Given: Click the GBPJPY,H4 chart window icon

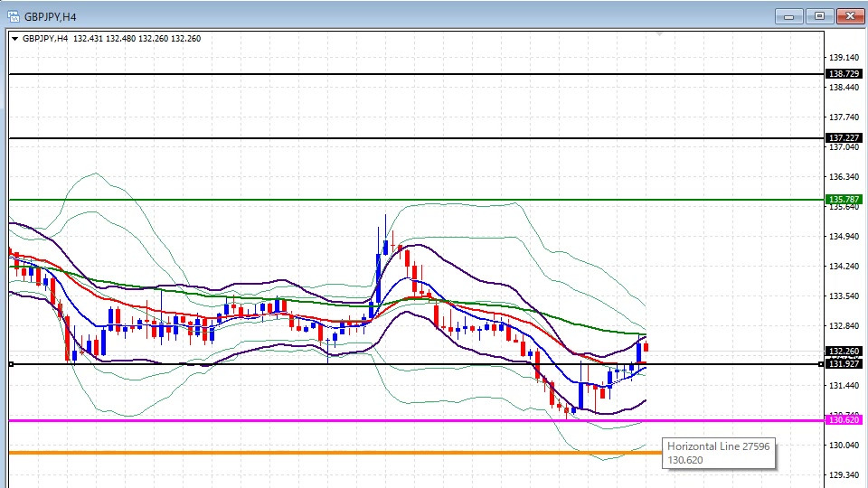Looking at the screenshot, I should 14,16.
